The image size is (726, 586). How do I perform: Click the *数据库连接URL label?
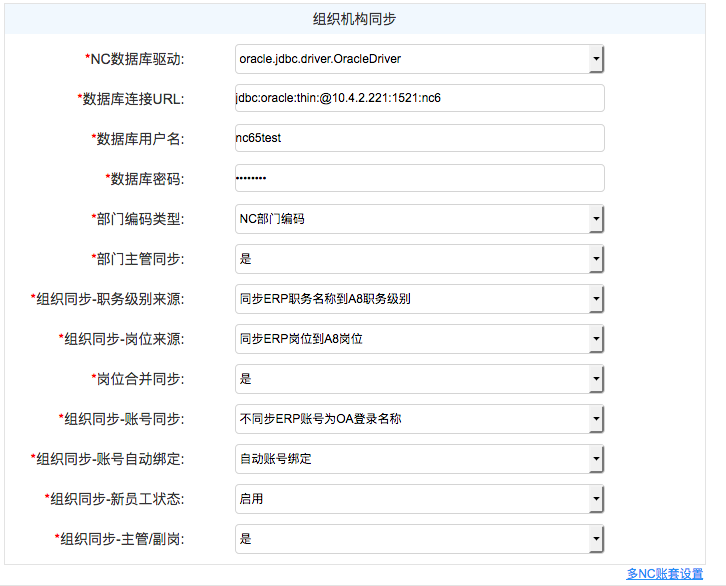131,99
